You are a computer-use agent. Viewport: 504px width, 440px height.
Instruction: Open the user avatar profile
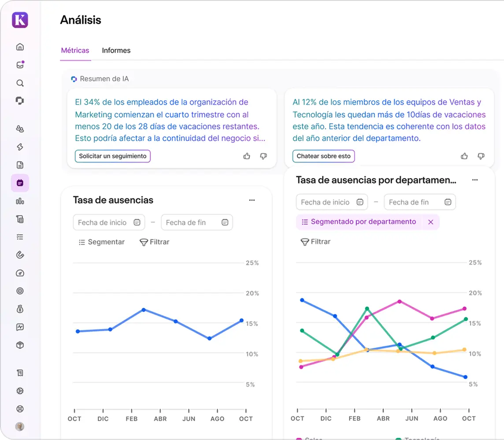[20, 426]
